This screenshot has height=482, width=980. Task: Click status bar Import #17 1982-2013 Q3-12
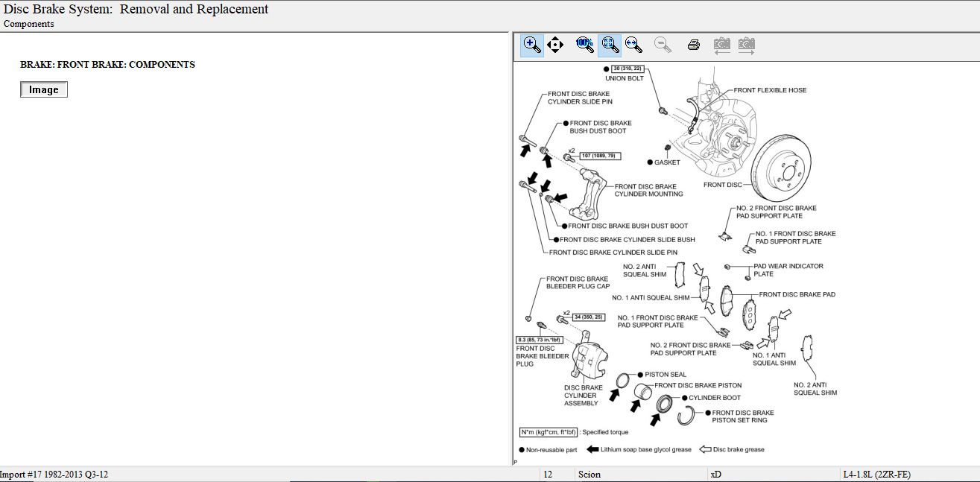pyautogui.click(x=54, y=475)
